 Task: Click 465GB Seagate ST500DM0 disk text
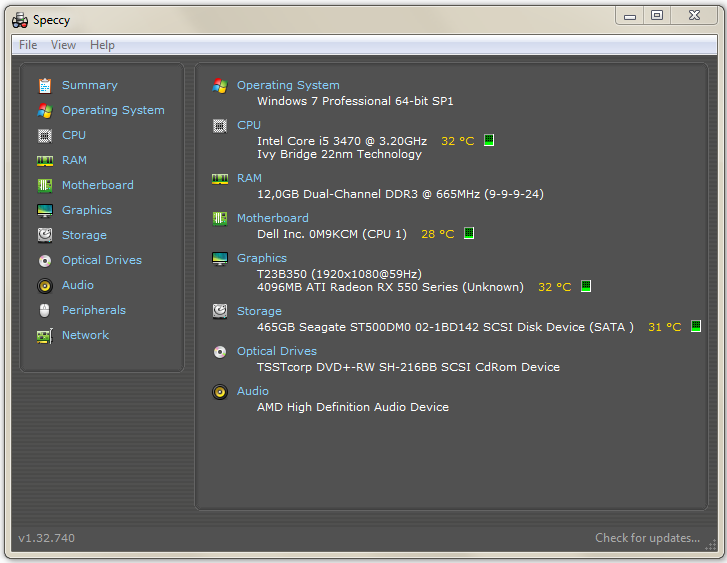pos(445,327)
